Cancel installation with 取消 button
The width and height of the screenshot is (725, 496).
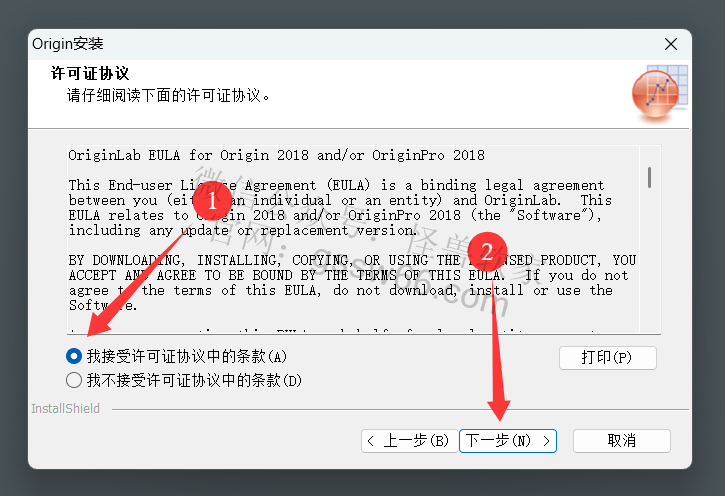(622, 441)
